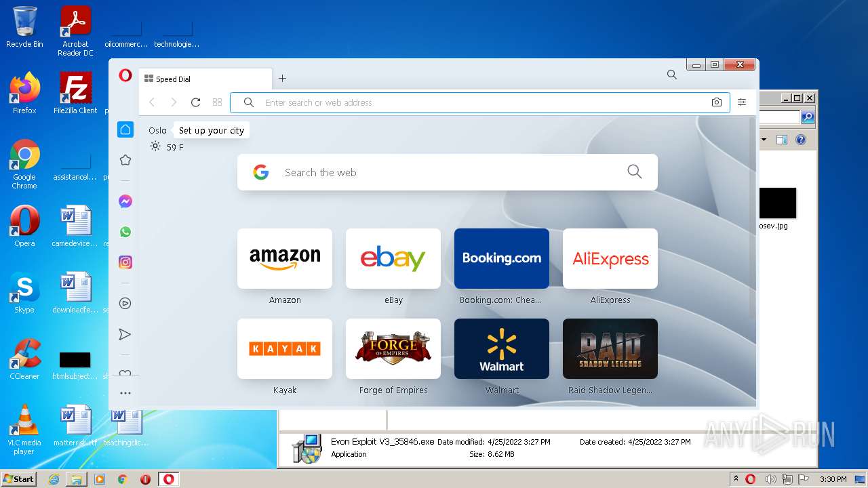The width and height of the screenshot is (868, 488).
Task: Open sidebar three-dots setup menu
Action: click(x=125, y=393)
